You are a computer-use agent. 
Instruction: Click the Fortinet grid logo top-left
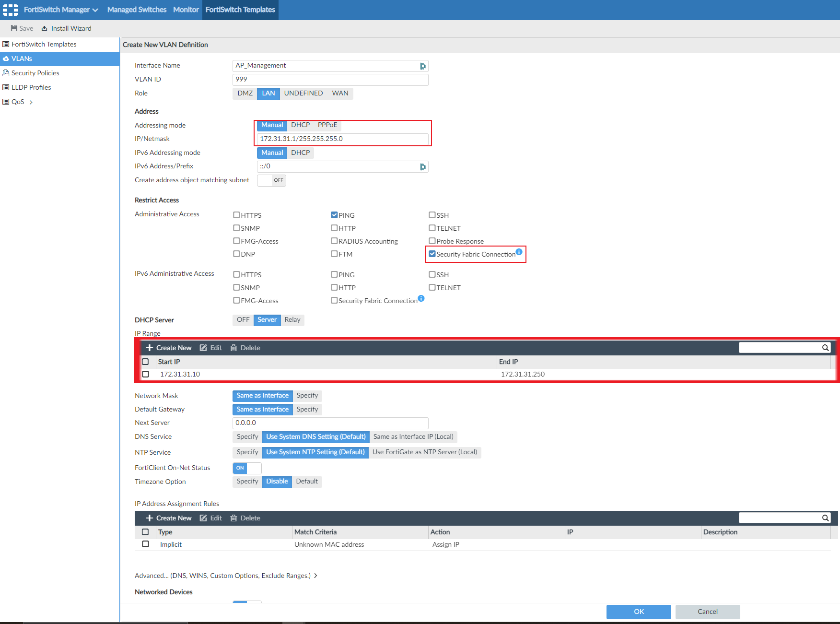coord(10,10)
